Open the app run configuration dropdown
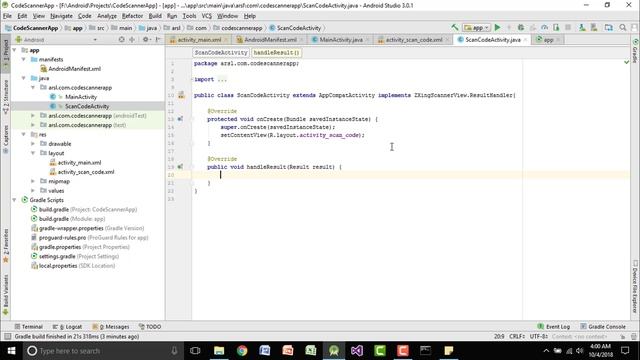The width and height of the screenshot is (640, 360). (476, 27)
